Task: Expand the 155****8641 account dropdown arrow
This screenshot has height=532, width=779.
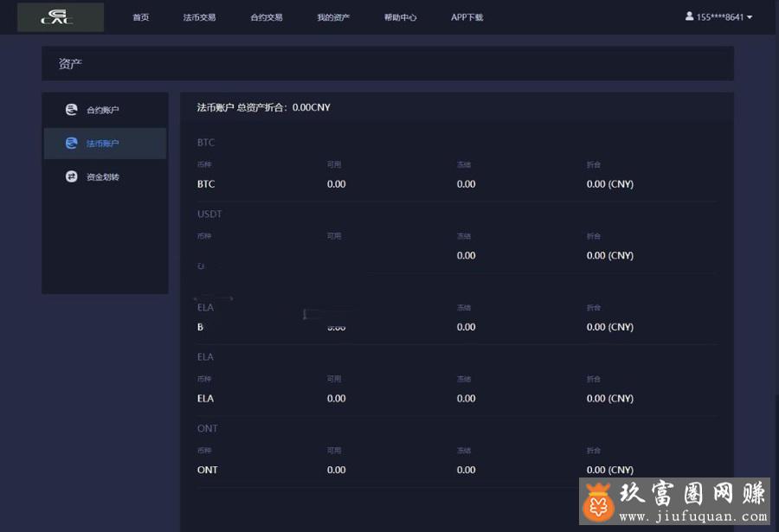Action: [x=750, y=17]
